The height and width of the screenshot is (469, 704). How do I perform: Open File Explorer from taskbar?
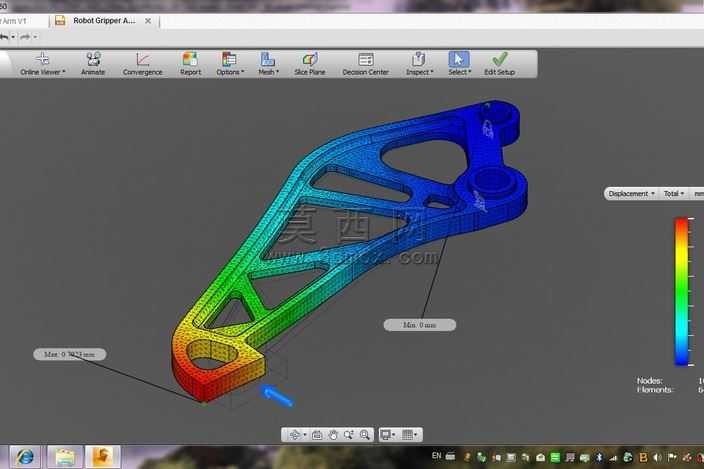[x=65, y=457]
